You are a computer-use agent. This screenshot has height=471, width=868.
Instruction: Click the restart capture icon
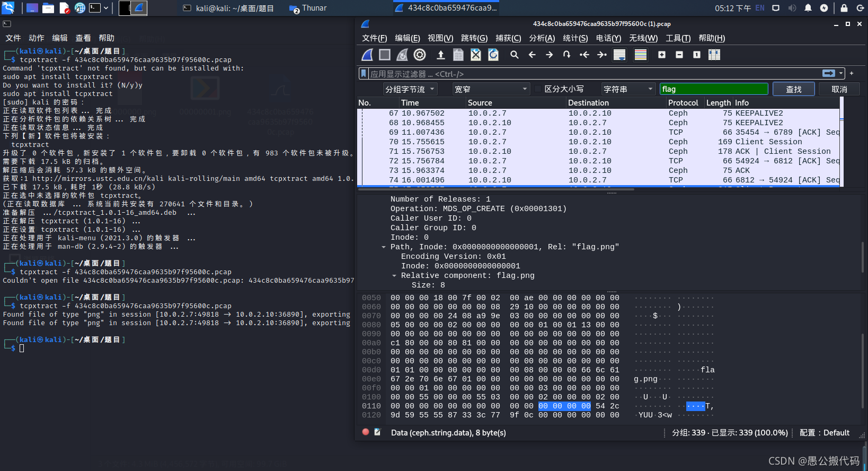402,55
